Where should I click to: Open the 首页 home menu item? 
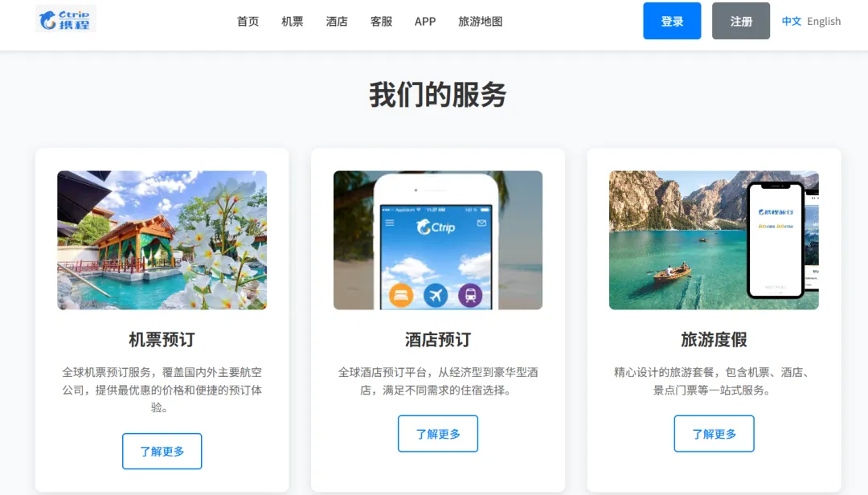pyautogui.click(x=248, y=22)
